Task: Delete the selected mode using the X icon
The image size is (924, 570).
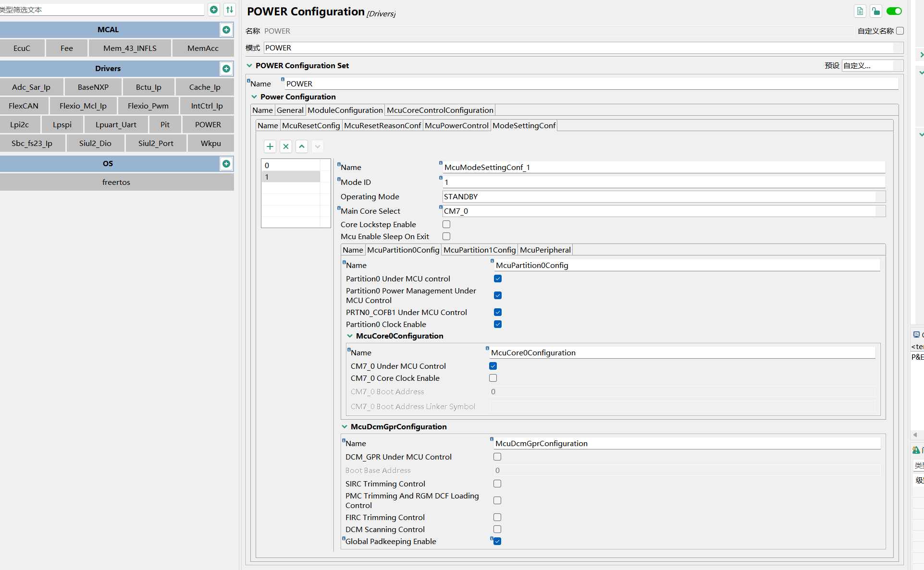Action: 286,146
